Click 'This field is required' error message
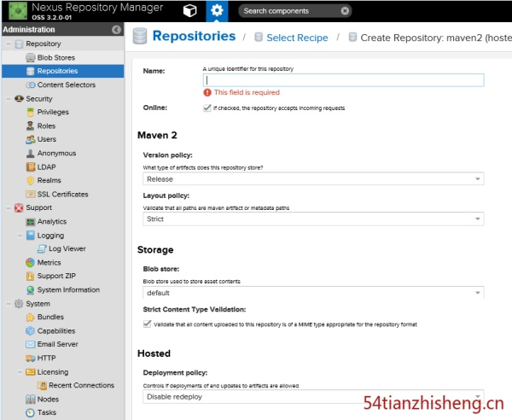512x420 pixels. pos(247,92)
